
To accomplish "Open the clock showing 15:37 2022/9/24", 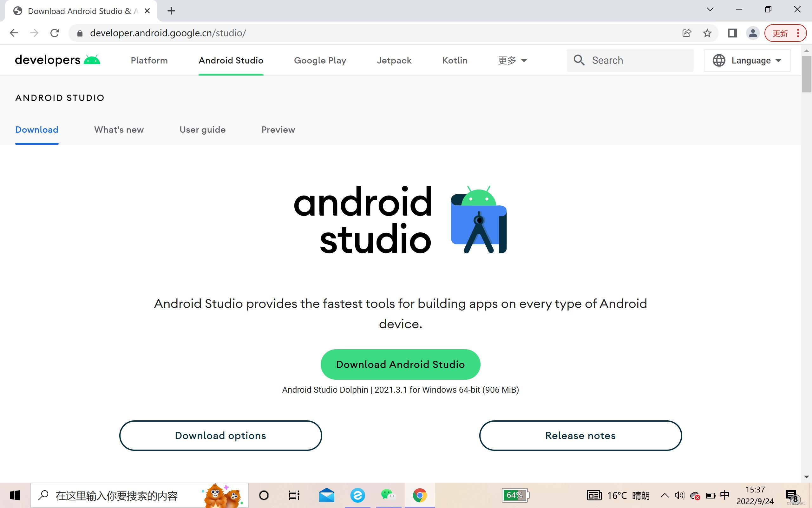I will (x=755, y=495).
